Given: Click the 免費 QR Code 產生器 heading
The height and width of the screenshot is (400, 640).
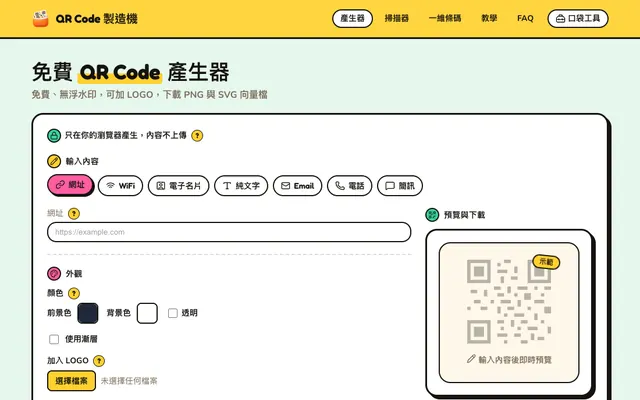Looking at the screenshot, I should (x=131, y=72).
